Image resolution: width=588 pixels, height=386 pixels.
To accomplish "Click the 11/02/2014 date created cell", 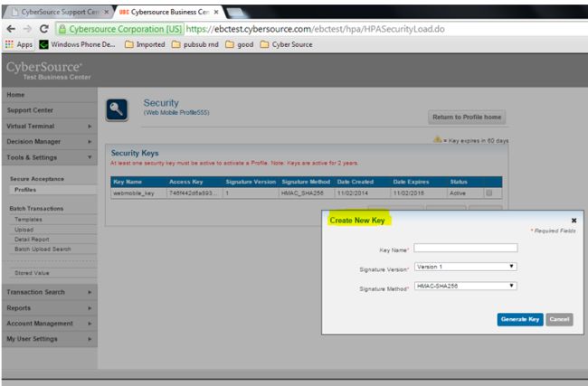I will tap(362, 193).
